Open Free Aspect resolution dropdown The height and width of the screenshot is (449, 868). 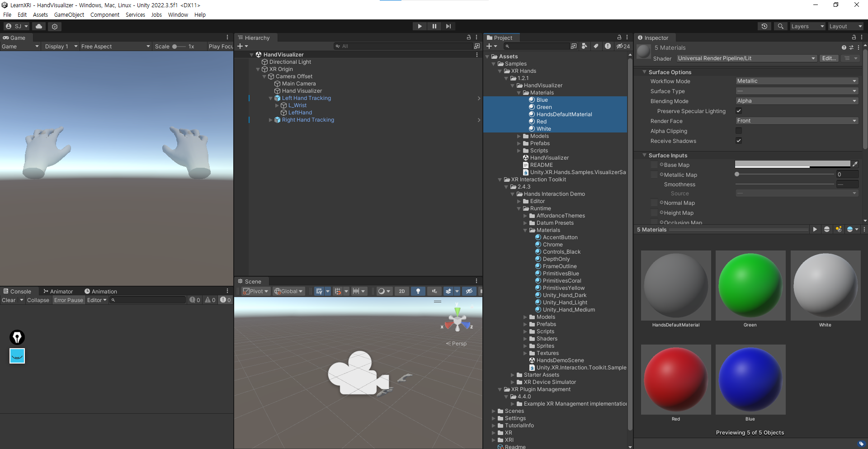click(115, 46)
